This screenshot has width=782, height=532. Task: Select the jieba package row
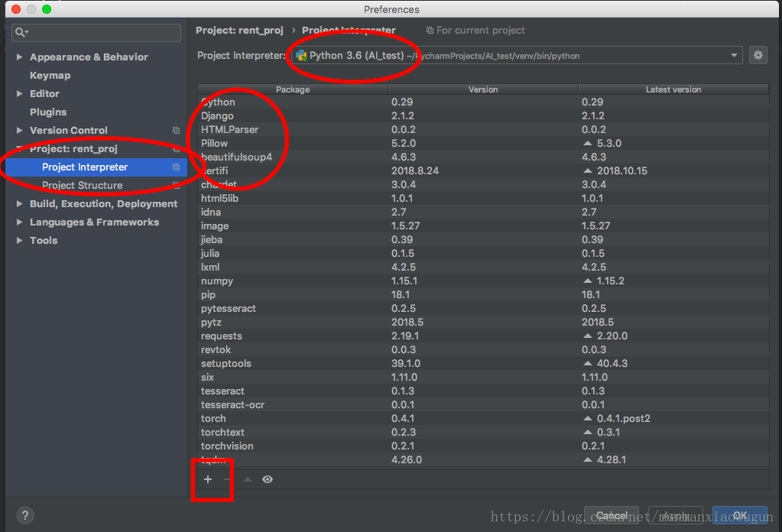483,239
